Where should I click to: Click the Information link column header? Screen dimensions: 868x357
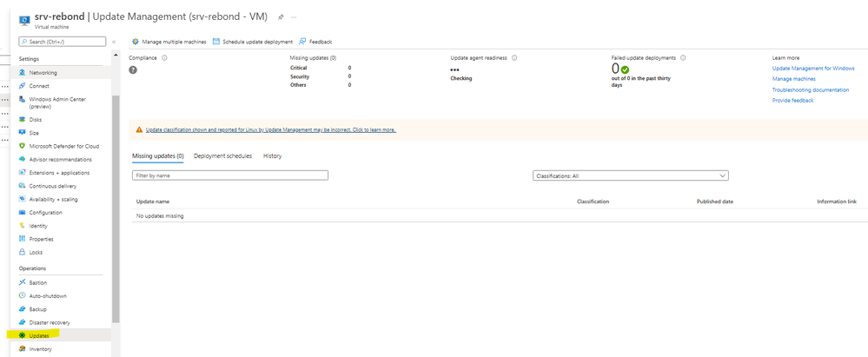point(837,202)
